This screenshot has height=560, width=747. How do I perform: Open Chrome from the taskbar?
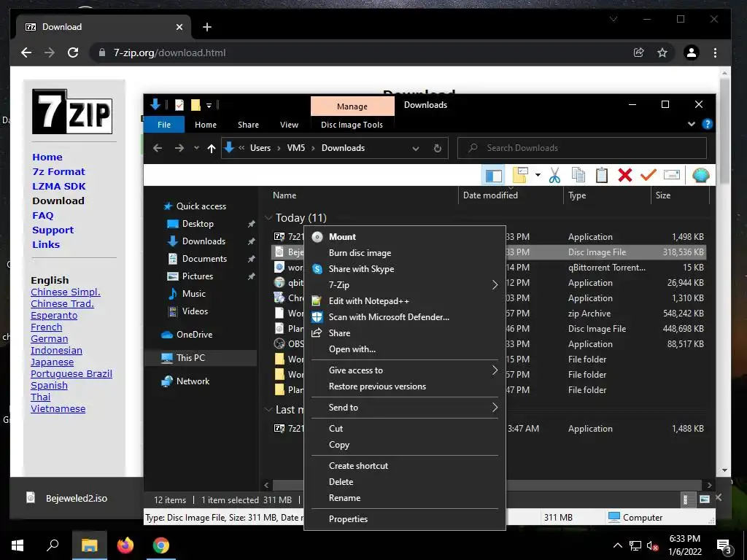[x=161, y=545]
